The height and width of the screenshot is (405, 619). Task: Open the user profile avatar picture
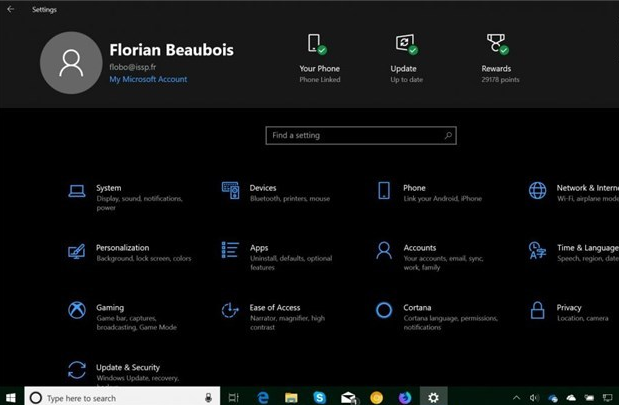(x=71, y=63)
